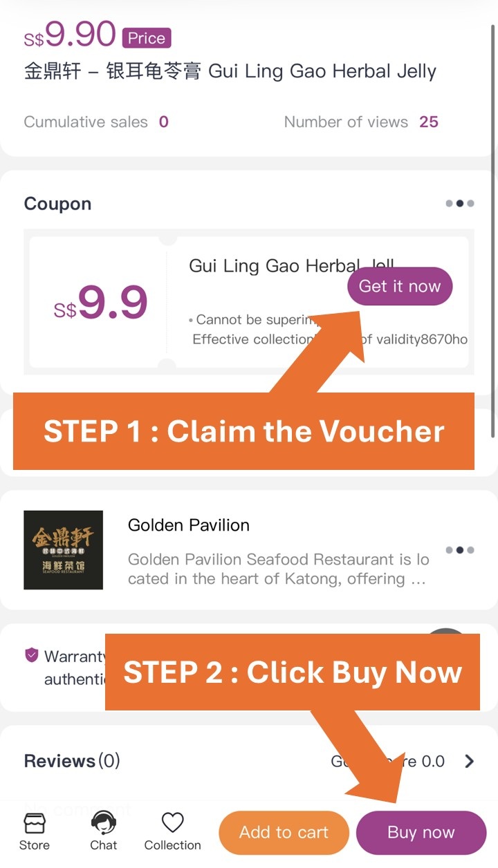Expand Reviews with the right chevron
This screenshot has width=498, height=868.
[x=470, y=762]
